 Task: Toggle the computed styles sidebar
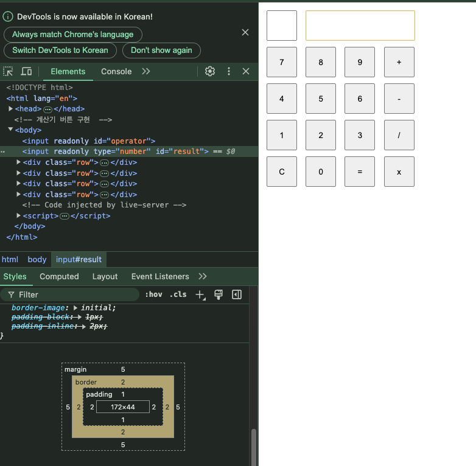click(x=237, y=294)
